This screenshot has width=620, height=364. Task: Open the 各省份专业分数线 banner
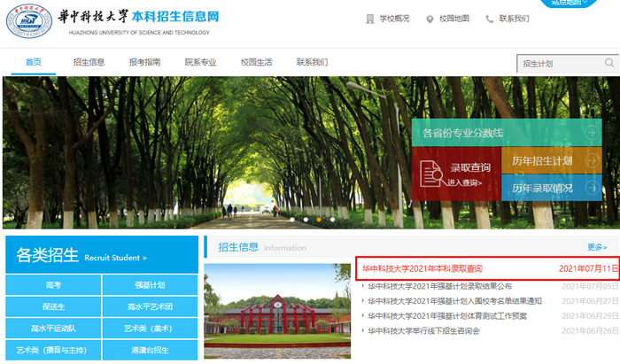[x=507, y=133]
